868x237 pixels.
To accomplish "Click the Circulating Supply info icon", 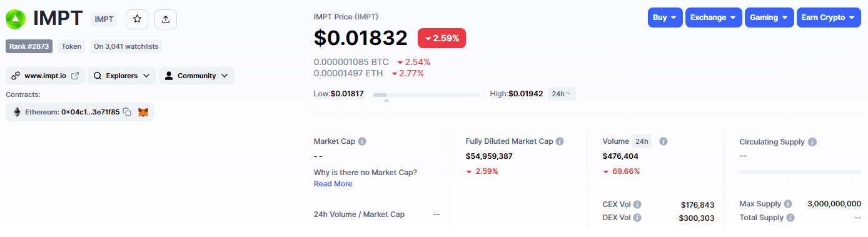I will click(812, 142).
